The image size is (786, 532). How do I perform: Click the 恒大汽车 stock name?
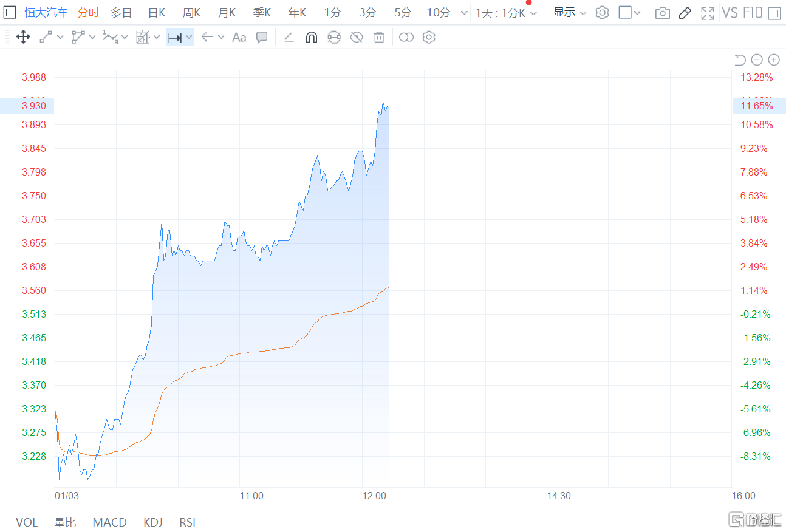46,13
